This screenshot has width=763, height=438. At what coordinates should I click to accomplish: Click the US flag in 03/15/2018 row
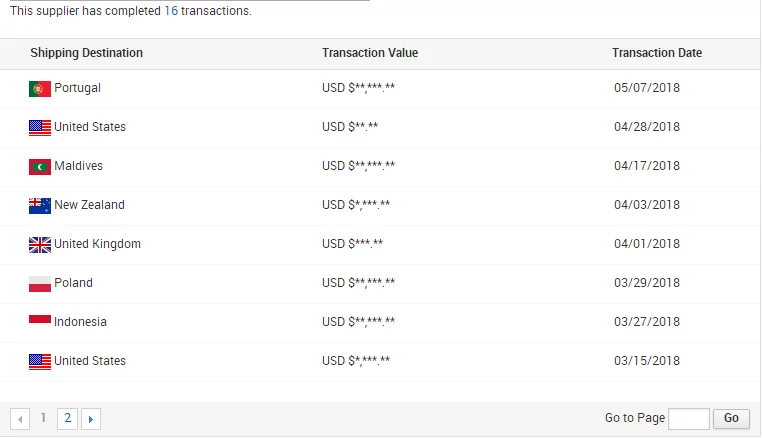click(x=40, y=362)
